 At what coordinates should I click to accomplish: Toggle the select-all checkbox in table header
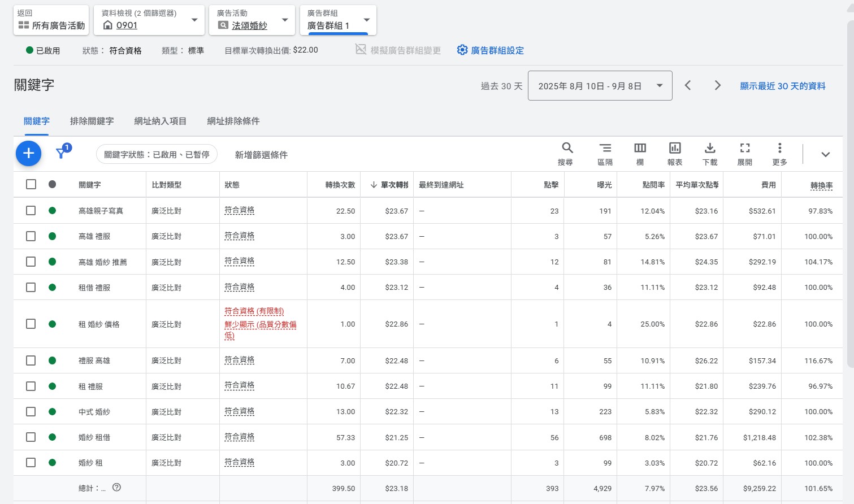31,184
